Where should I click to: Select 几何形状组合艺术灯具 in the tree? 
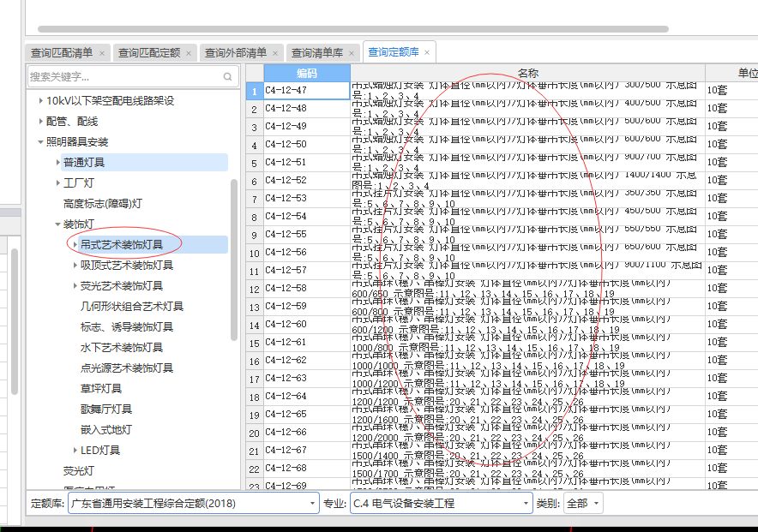(131, 307)
